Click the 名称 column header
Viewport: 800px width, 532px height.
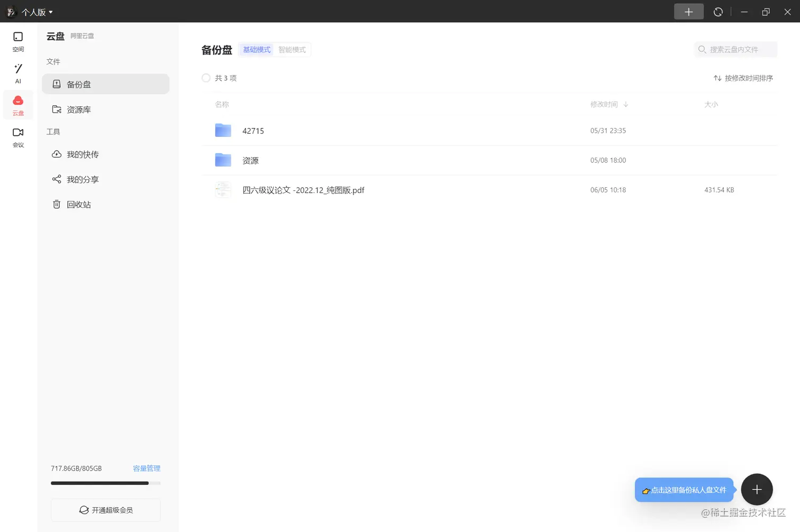tap(222, 104)
